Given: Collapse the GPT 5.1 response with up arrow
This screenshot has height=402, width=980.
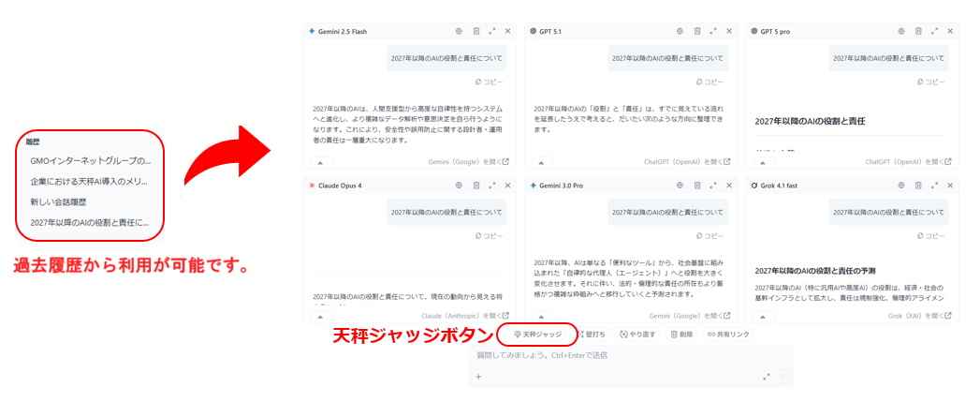Looking at the screenshot, I should click(x=543, y=162).
